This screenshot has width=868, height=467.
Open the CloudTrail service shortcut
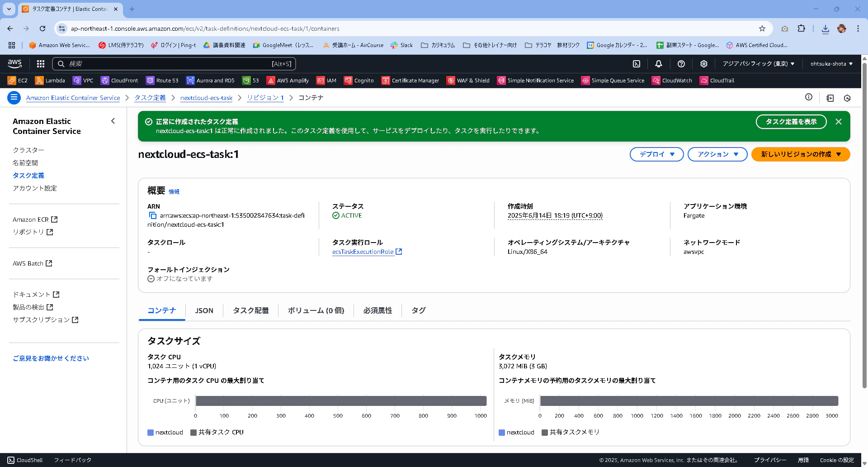(717, 81)
